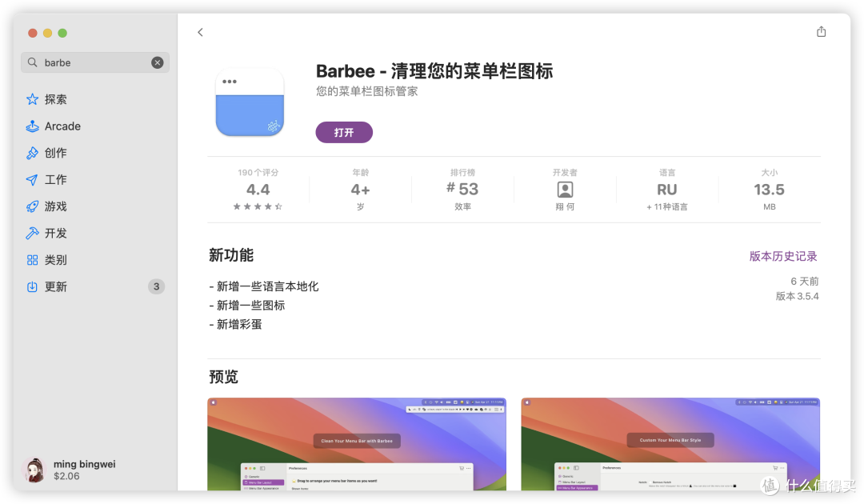Click the 190个评分 label
This screenshot has width=864, height=504.
click(x=258, y=173)
